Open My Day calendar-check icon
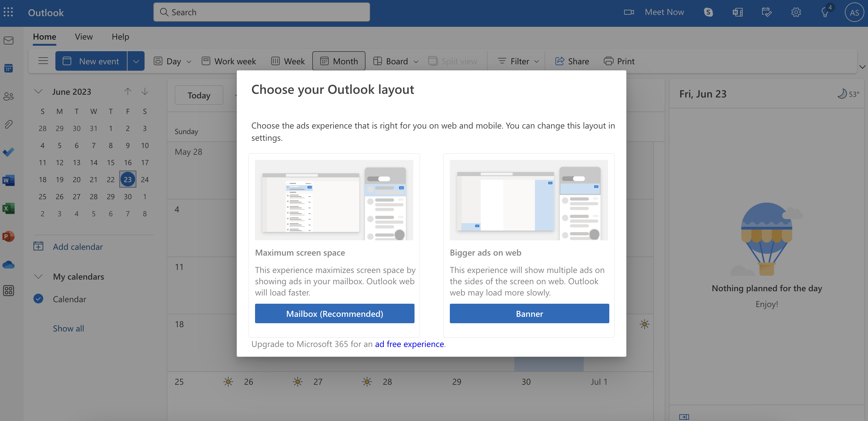This screenshot has width=868, height=421. point(767,12)
